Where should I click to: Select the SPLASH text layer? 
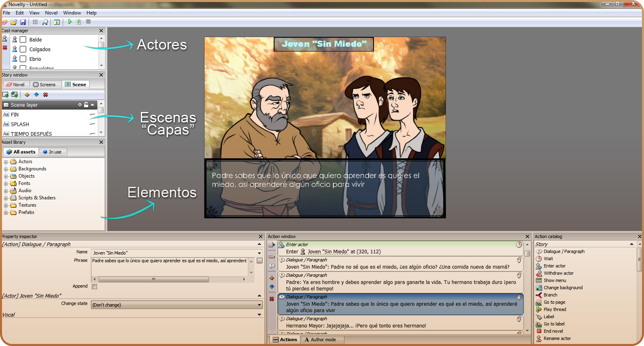coord(20,124)
